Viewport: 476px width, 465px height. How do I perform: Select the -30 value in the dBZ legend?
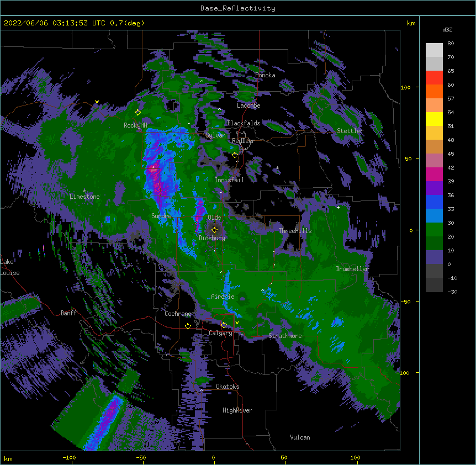pos(452,292)
